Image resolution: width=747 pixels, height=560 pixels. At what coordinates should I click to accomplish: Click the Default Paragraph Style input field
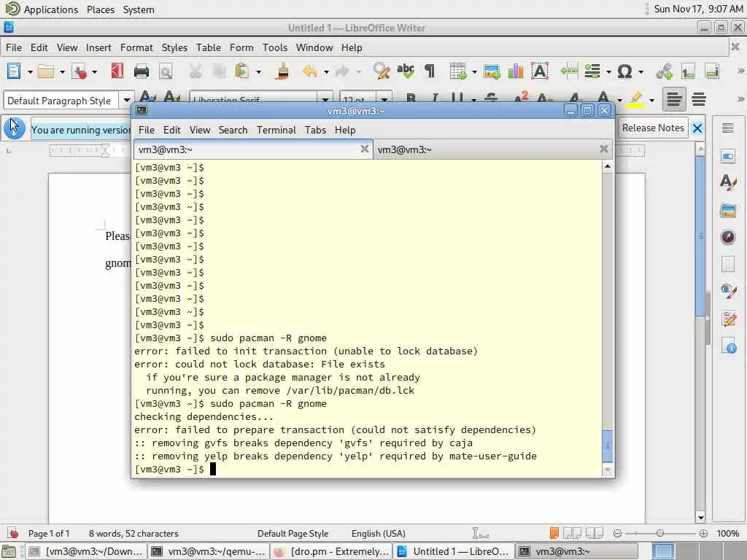[x=61, y=101]
